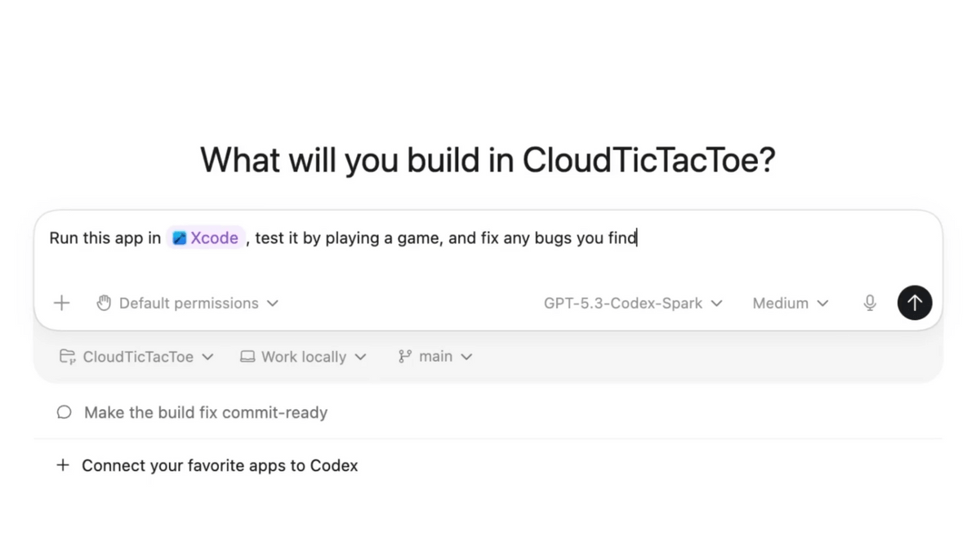Send the prompt with the arrow button
980x551 pixels.
[x=915, y=303]
